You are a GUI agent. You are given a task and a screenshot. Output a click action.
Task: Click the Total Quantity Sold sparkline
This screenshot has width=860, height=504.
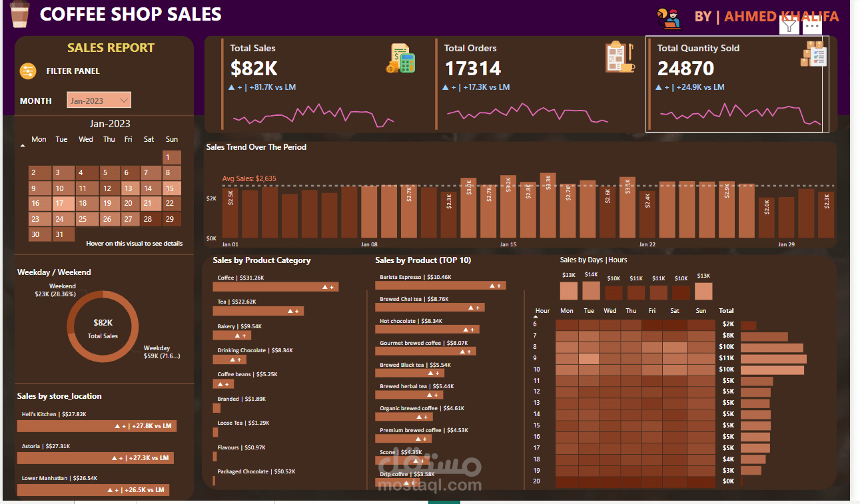click(x=741, y=114)
